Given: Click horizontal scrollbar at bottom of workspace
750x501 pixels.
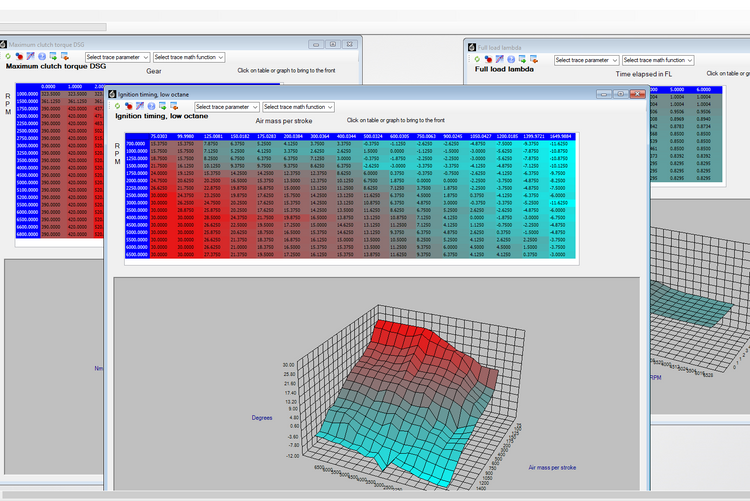Looking at the screenshot, I should pyautogui.click(x=375, y=494).
